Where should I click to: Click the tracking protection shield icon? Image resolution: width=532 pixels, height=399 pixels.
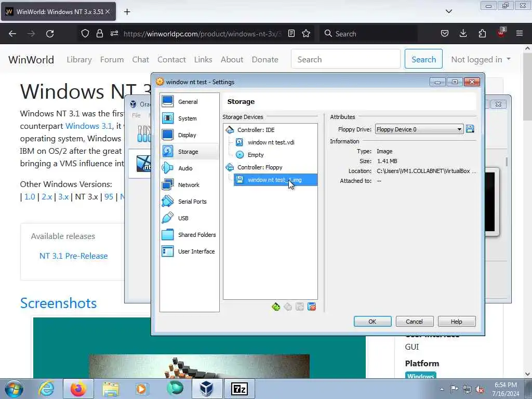pos(85,34)
